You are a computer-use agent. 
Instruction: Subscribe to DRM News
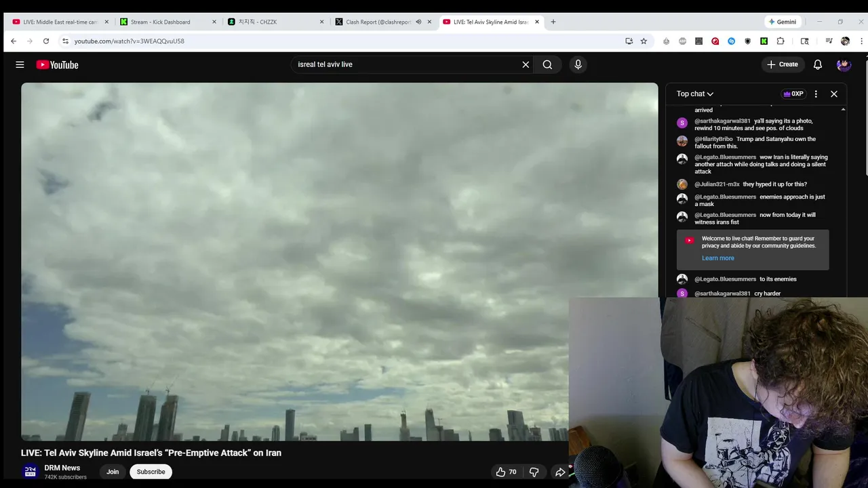point(151,472)
